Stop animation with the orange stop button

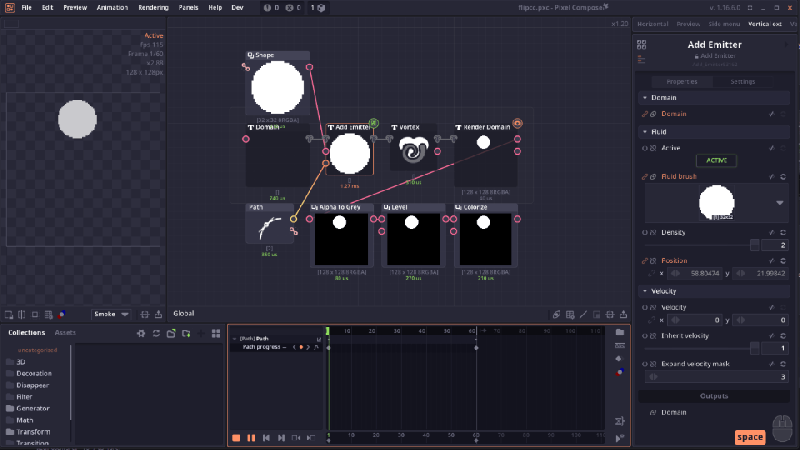point(236,438)
